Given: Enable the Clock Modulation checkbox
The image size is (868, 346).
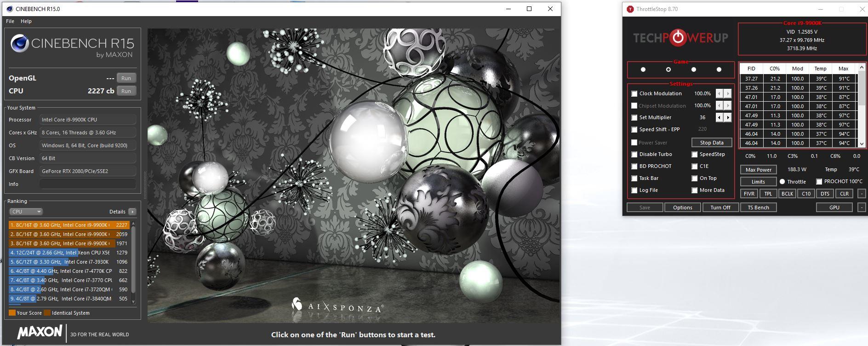Looking at the screenshot, I should (634, 94).
